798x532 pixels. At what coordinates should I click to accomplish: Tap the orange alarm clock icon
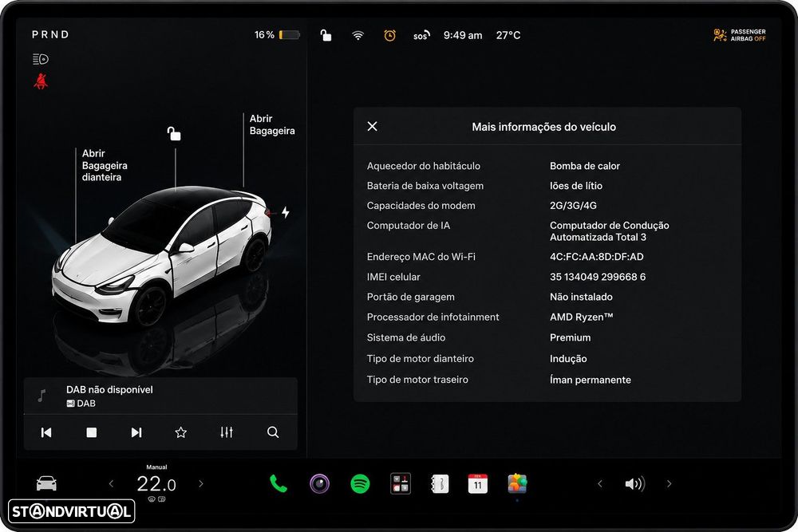coord(390,35)
